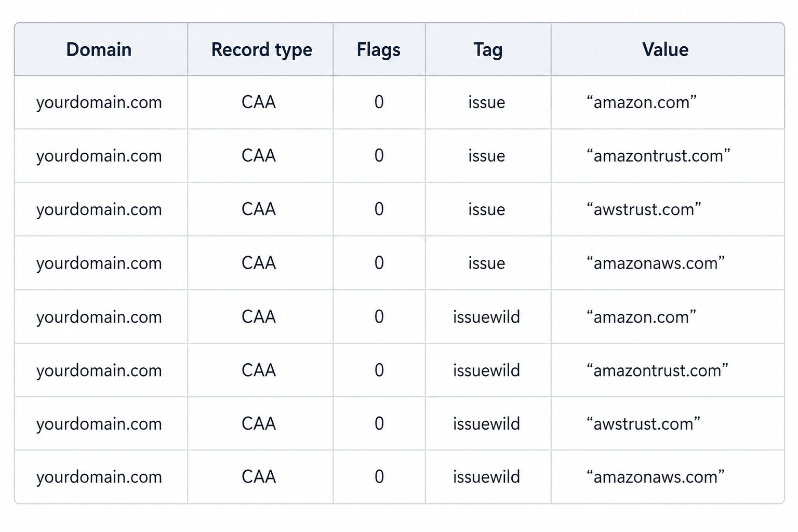Click the issuewild row's "amazon.com" value
The height and width of the screenshot is (532, 798).
[x=641, y=317]
